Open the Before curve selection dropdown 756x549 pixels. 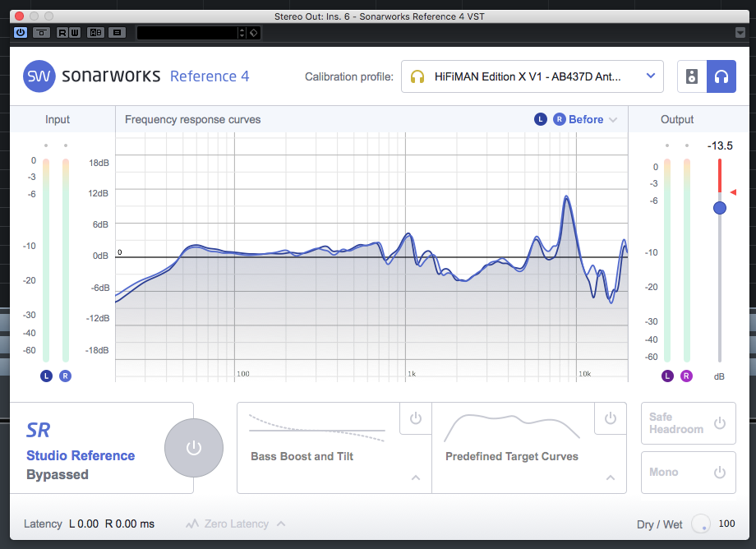click(592, 119)
